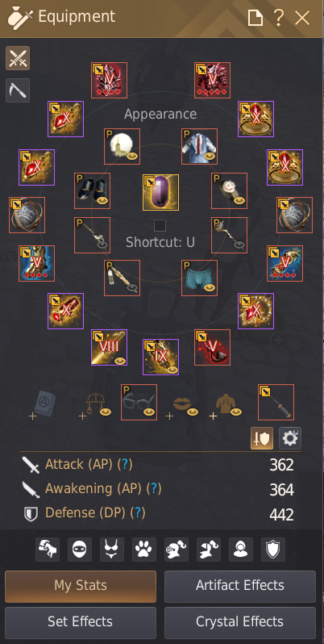Open the equipment settings gear
The image size is (324, 644).
(x=290, y=438)
